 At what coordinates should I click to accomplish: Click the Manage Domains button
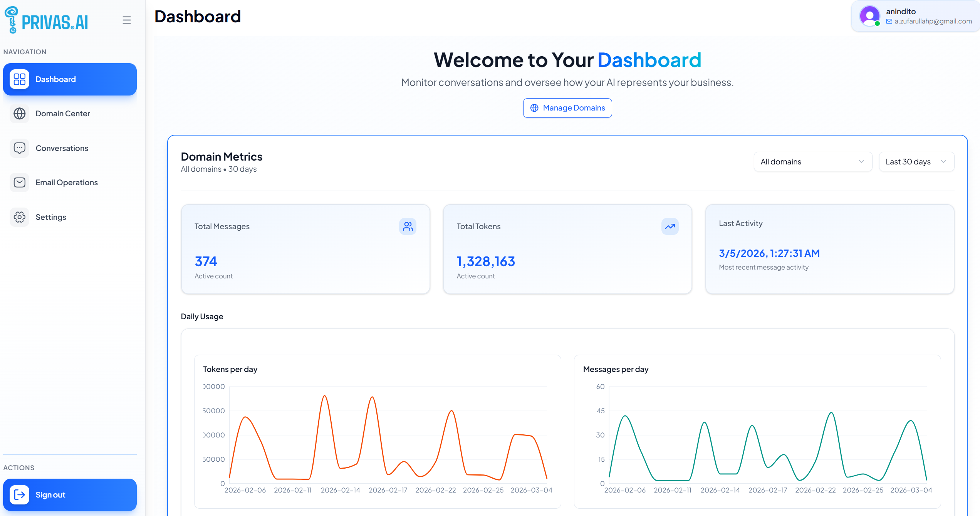point(567,108)
